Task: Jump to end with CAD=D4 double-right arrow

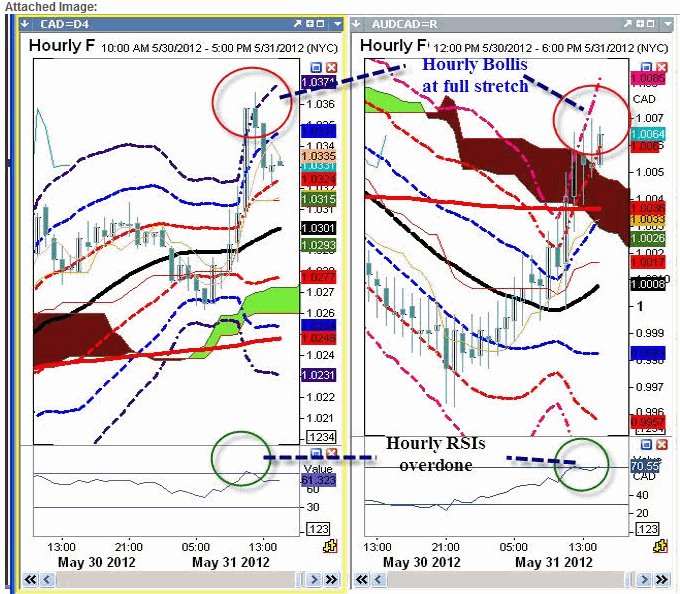Action: [331, 579]
